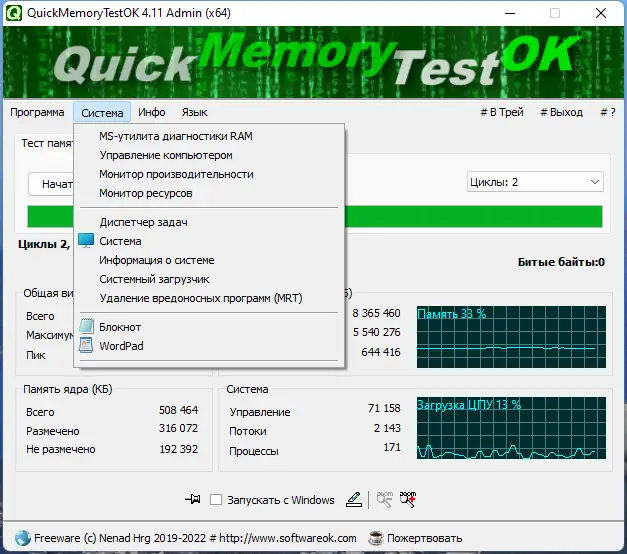Screen dimensions: 627x554
Task: Click Управление value 71 158
Action: point(384,408)
